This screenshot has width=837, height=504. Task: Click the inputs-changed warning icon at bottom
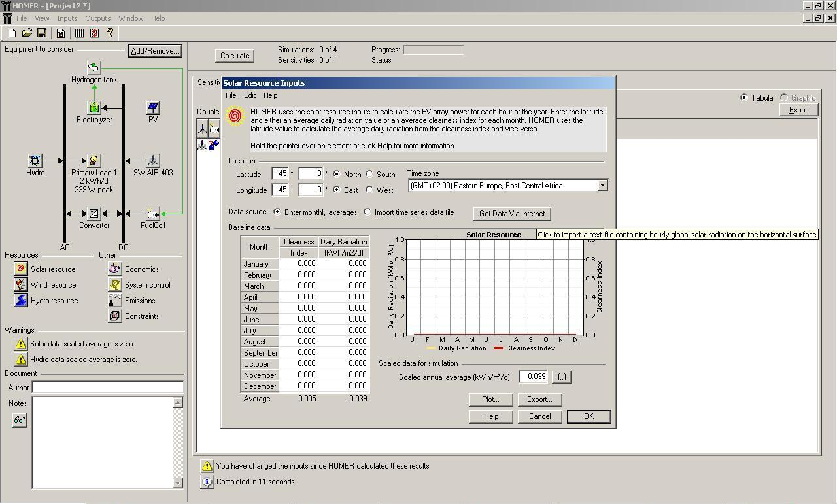click(207, 465)
